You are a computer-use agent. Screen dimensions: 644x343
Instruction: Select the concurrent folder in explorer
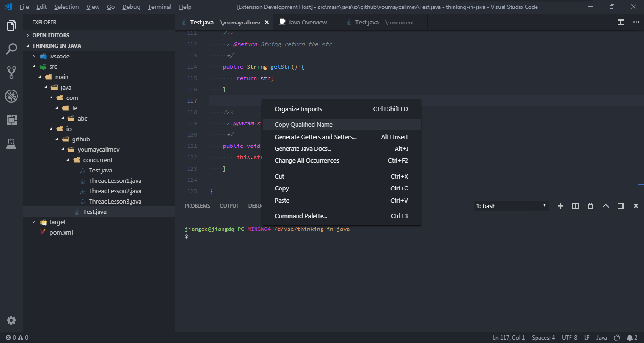pyautogui.click(x=99, y=160)
